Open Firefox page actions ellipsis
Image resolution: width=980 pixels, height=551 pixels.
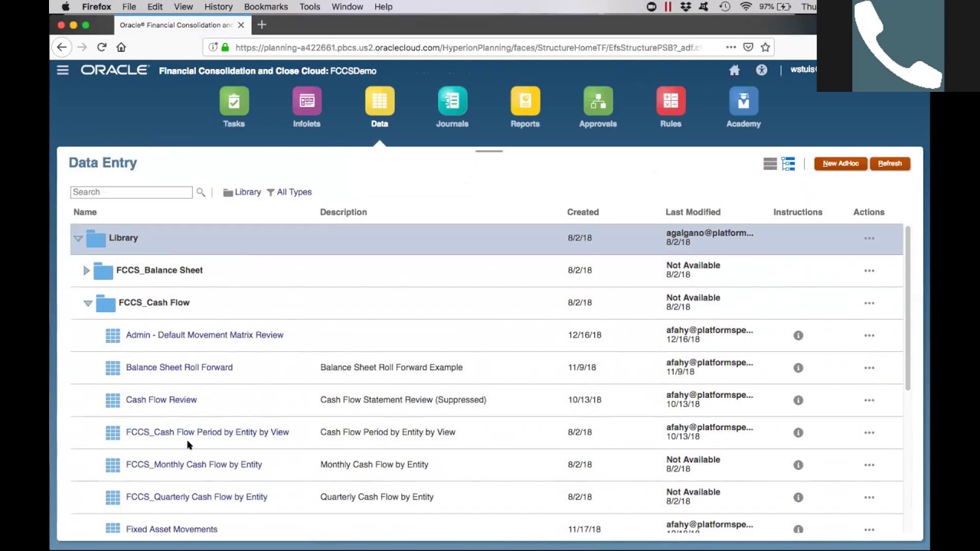[x=731, y=47]
